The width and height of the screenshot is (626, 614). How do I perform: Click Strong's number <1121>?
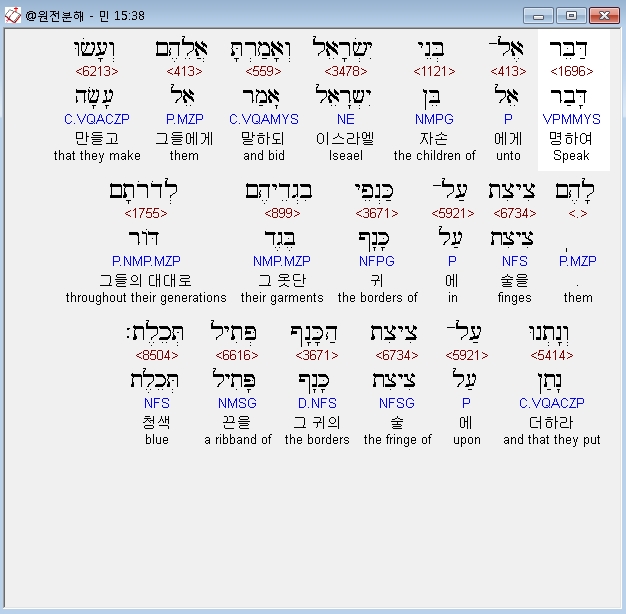[434, 71]
